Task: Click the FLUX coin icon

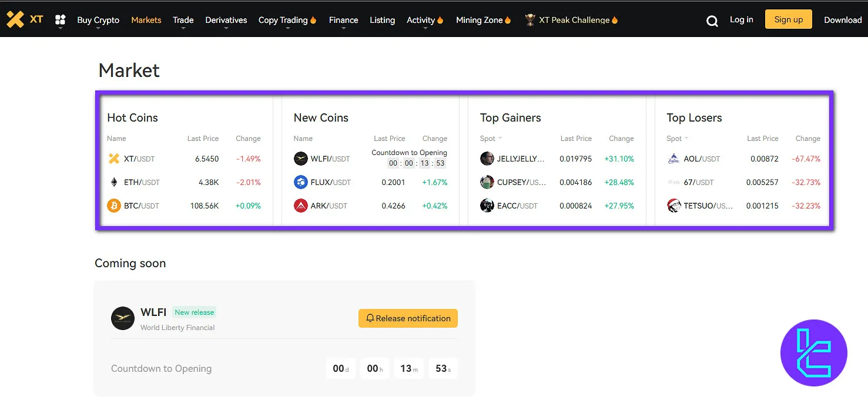Action: pos(300,182)
